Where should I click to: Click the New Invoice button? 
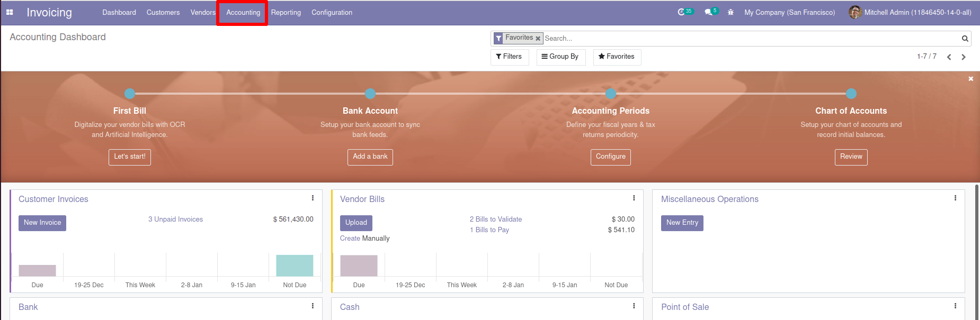coord(42,223)
